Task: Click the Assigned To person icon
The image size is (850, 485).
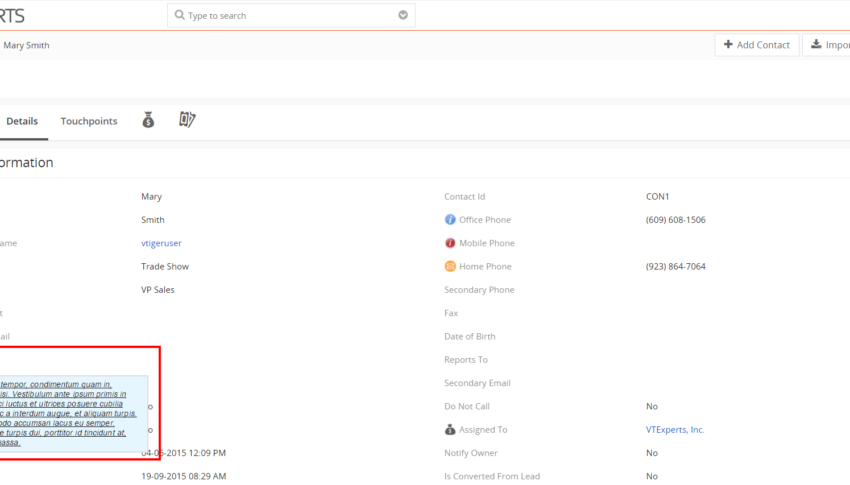Action: (x=450, y=429)
